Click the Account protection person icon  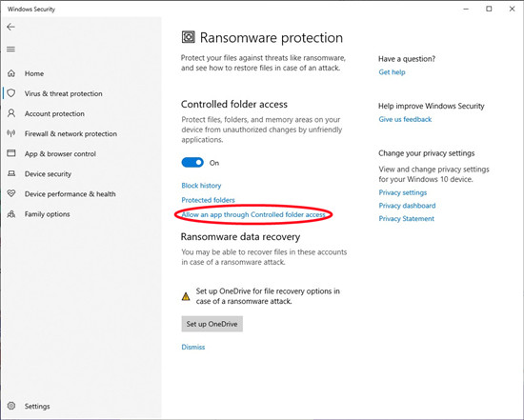point(11,113)
